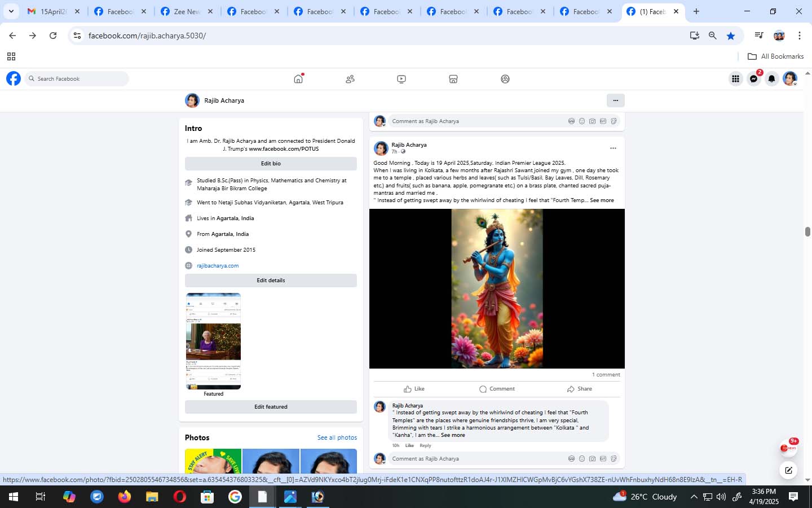Open Messenger with 2 unread badge
812x508 pixels.
point(754,79)
